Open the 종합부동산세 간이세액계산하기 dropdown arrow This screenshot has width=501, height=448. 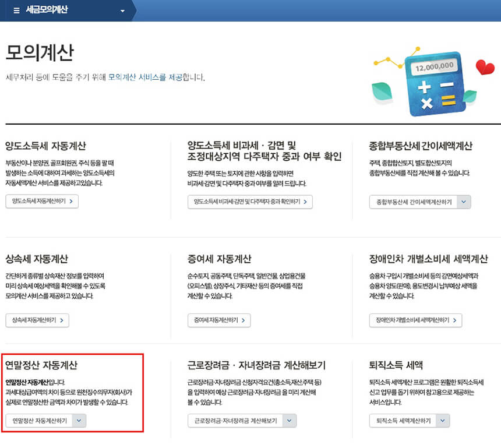(x=464, y=202)
